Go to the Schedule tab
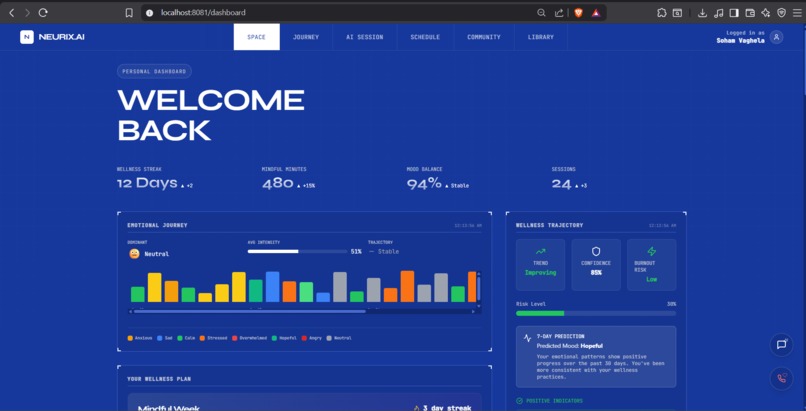This screenshot has height=411, width=806. (425, 37)
